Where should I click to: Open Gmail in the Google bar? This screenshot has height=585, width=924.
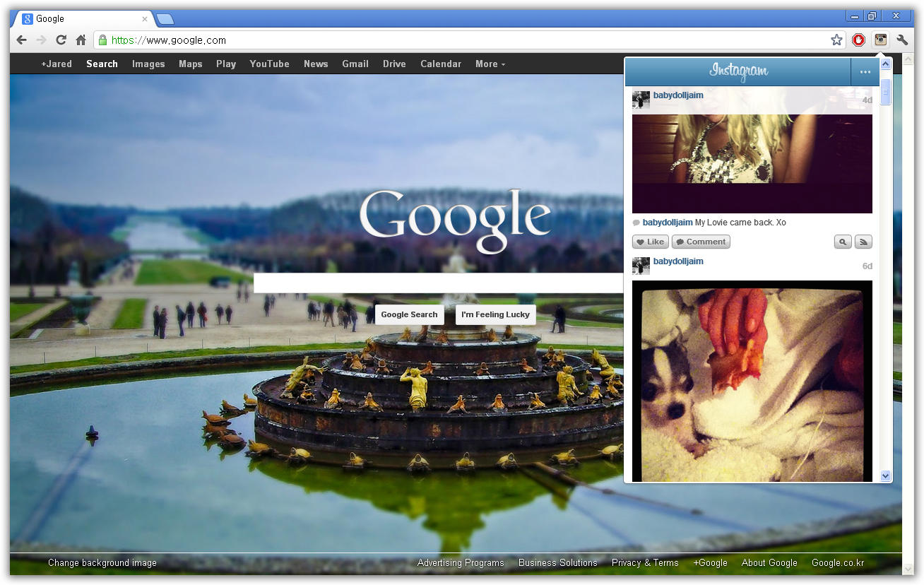click(355, 64)
